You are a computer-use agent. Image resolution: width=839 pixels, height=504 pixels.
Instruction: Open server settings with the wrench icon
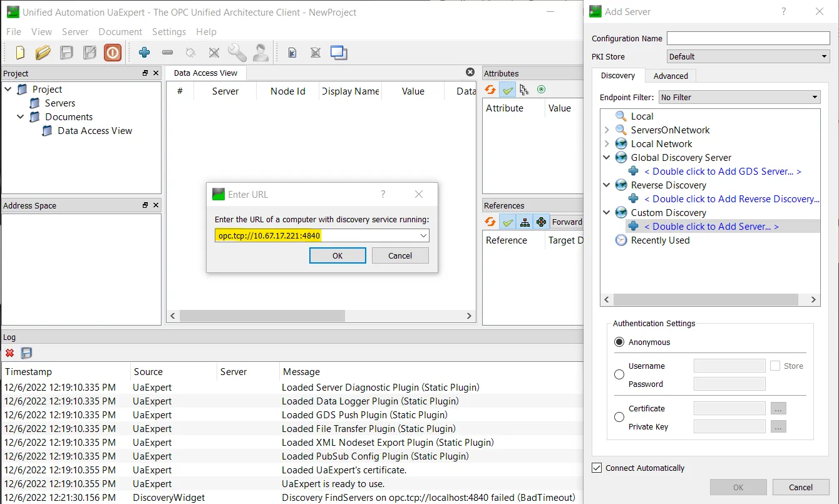[x=237, y=53]
